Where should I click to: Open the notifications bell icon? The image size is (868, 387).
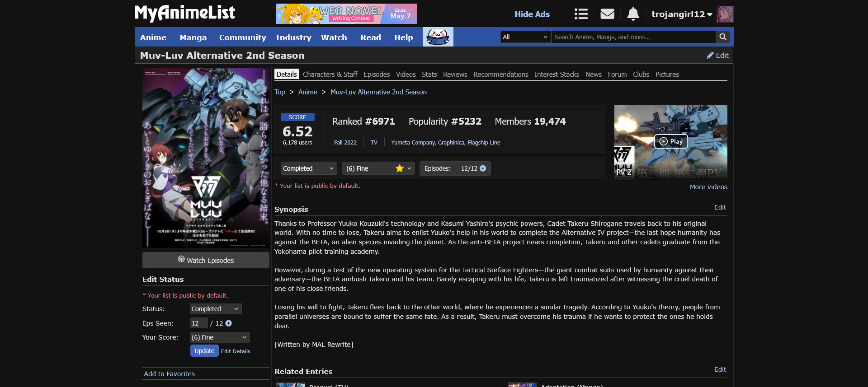(633, 14)
